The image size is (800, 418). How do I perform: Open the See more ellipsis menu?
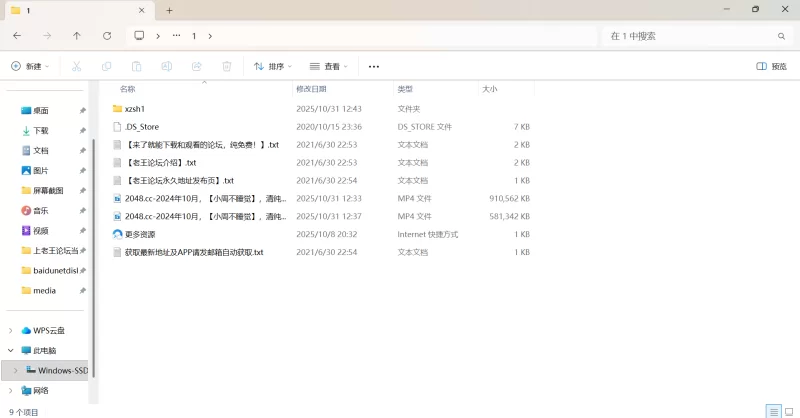click(x=374, y=66)
